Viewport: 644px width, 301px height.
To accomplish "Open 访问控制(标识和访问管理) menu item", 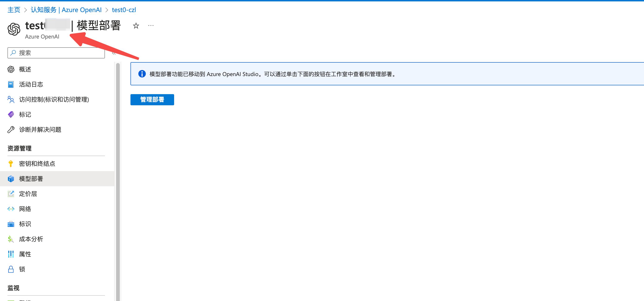I will point(57,99).
